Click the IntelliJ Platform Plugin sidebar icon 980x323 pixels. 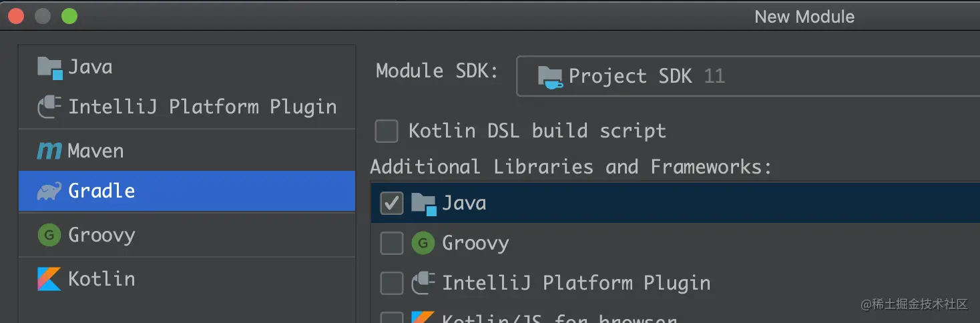coord(50,107)
